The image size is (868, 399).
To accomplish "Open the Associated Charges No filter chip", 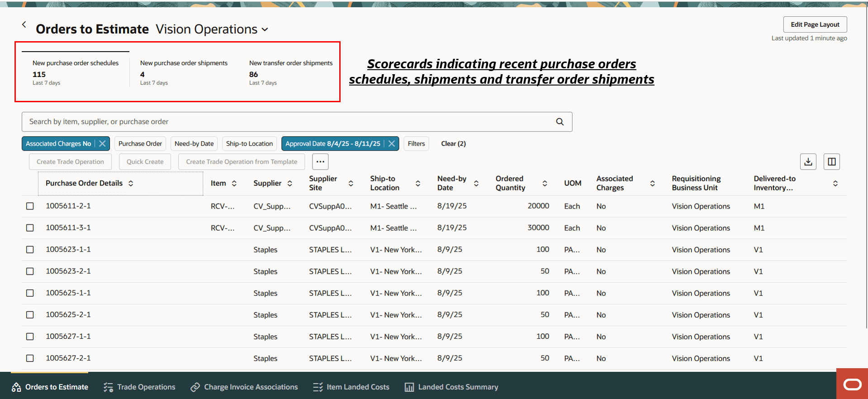I will [x=58, y=143].
